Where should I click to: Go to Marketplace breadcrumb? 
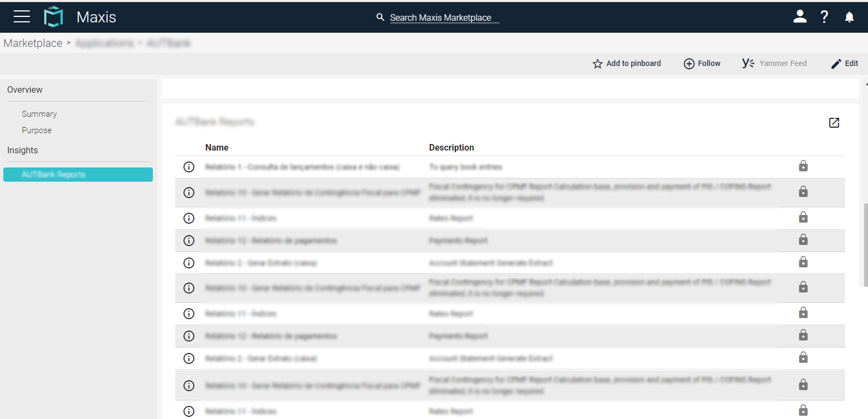tap(33, 43)
